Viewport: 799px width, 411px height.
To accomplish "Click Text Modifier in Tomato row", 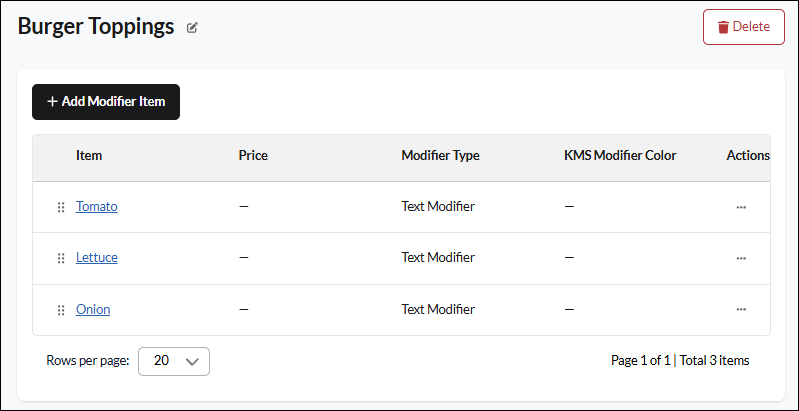I will coord(438,206).
